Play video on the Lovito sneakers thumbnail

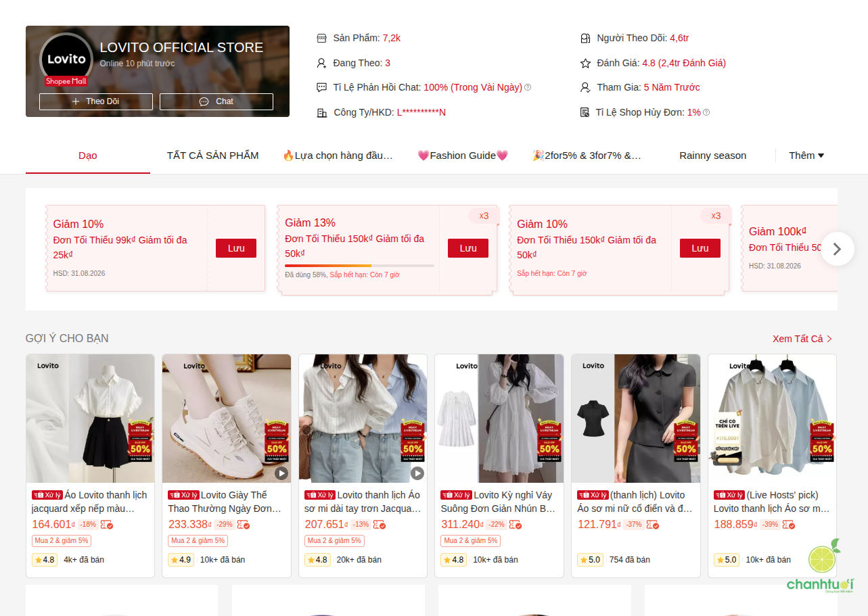[281, 473]
